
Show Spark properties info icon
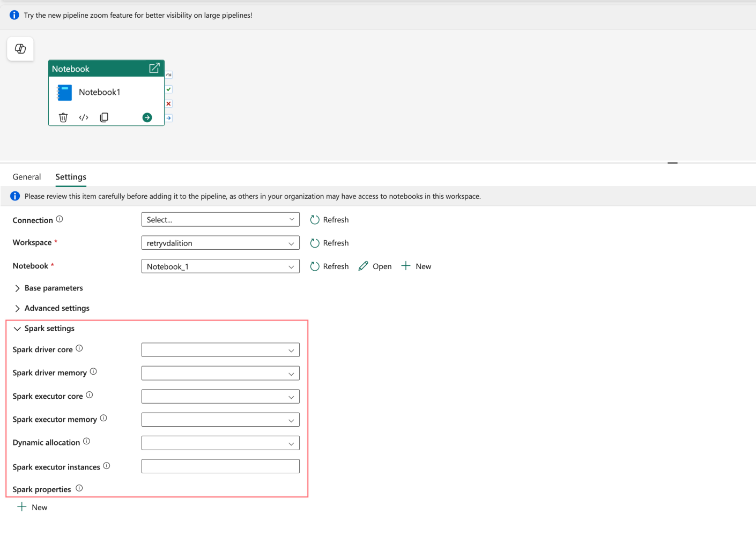[79, 488]
